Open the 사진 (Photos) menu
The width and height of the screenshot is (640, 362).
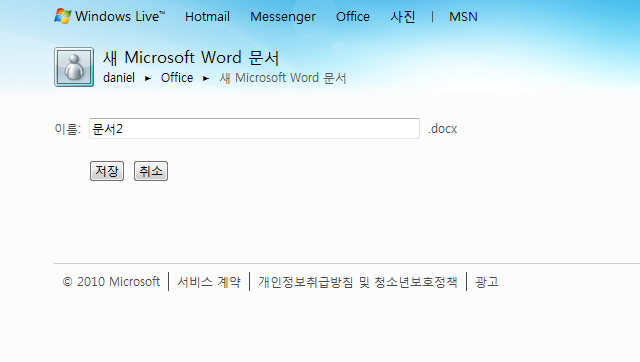pos(402,17)
